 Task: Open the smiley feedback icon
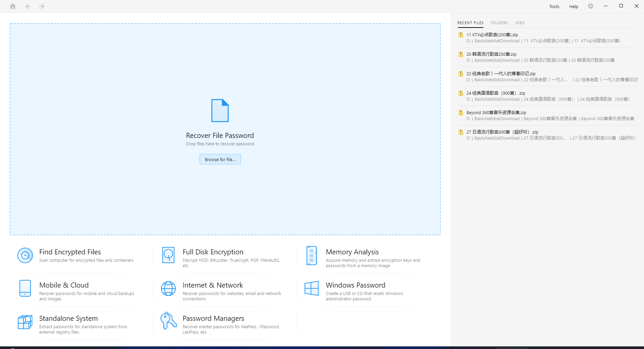(591, 6)
